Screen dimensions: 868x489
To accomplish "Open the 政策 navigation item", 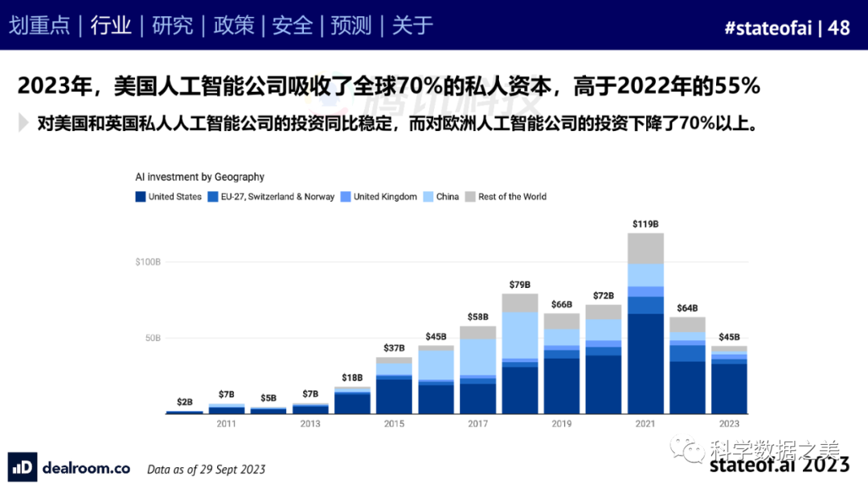I will (233, 26).
